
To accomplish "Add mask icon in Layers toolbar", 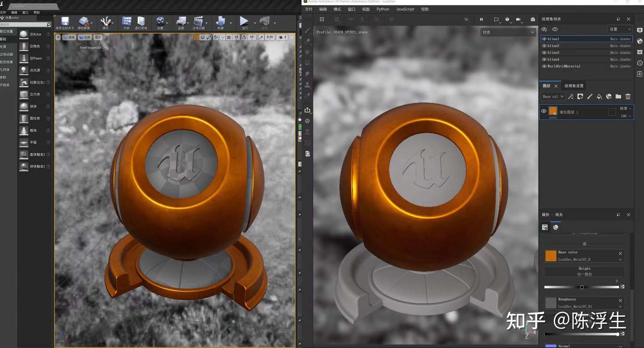I will 580,96.
